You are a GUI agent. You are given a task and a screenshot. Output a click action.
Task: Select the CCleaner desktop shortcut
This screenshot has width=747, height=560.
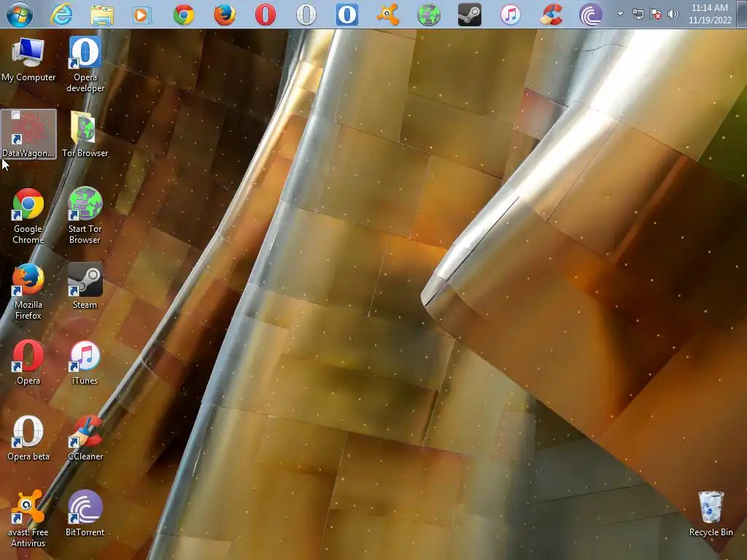pos(85,438)
